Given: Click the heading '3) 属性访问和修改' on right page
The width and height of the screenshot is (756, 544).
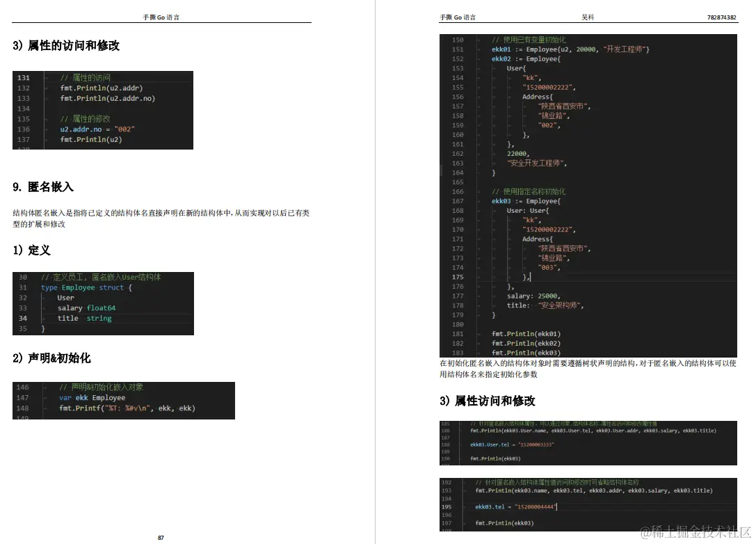Looking at the screenshot, I should click(x=488, y=401).
